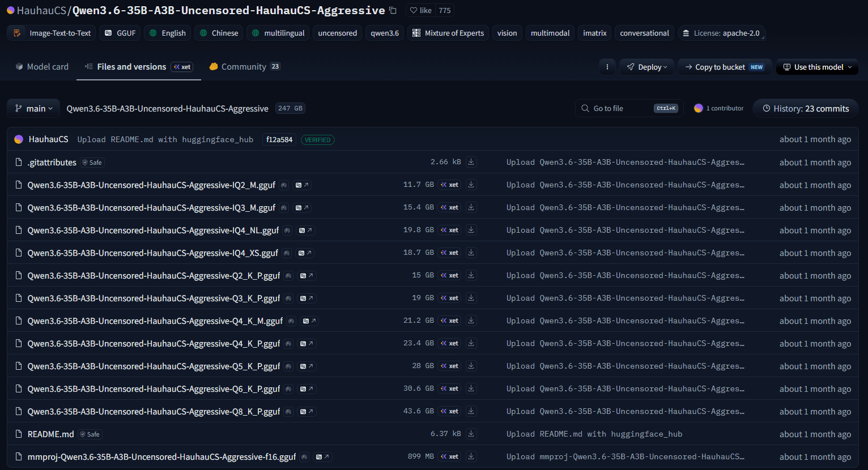Click the Mixture of Experts tag
Screen dimensions: 868x470
coord(448,33)
